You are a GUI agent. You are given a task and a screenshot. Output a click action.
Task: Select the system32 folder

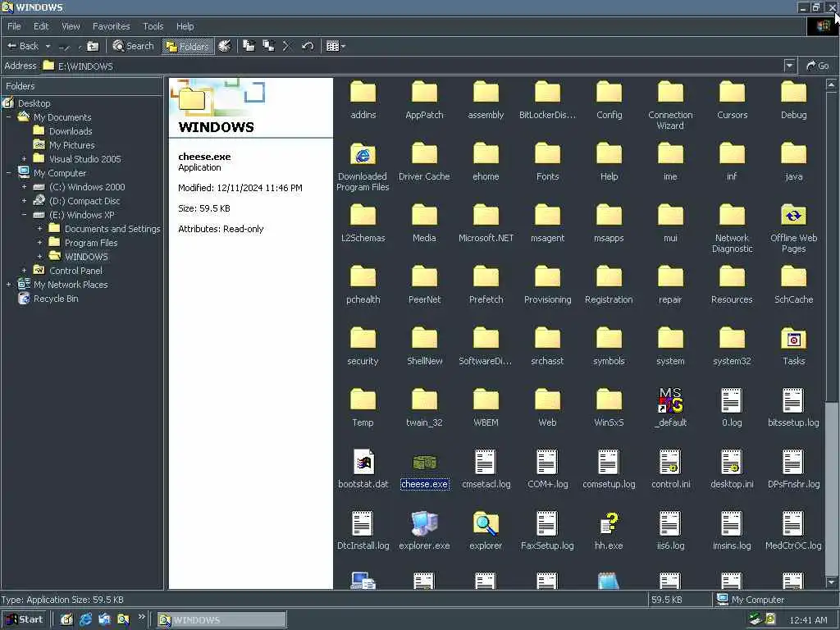point(732,345)
